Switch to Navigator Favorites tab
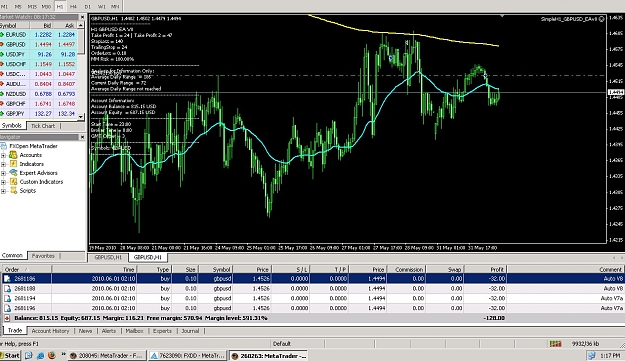The height and width of the screenshot is (361, 625). (43, 256)
